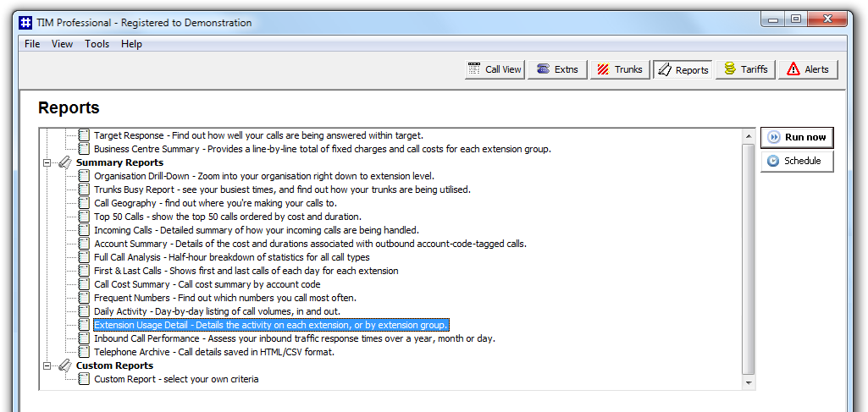Open the File menu
The width and height of the screenshot is (868, 412).
point(32,44)
